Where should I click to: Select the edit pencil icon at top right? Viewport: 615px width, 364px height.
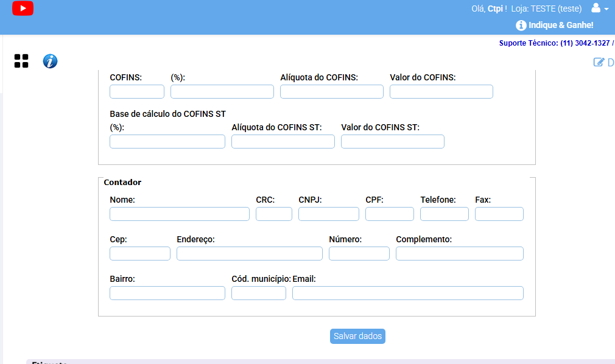click(x=600, y=62)
